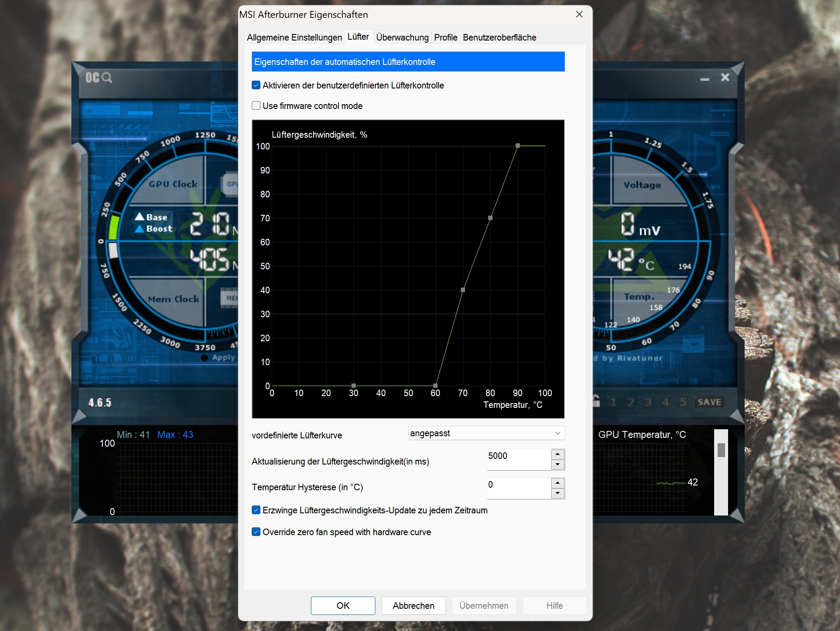
Task: Select profile slot 3
Action: (x=648, y=402)
